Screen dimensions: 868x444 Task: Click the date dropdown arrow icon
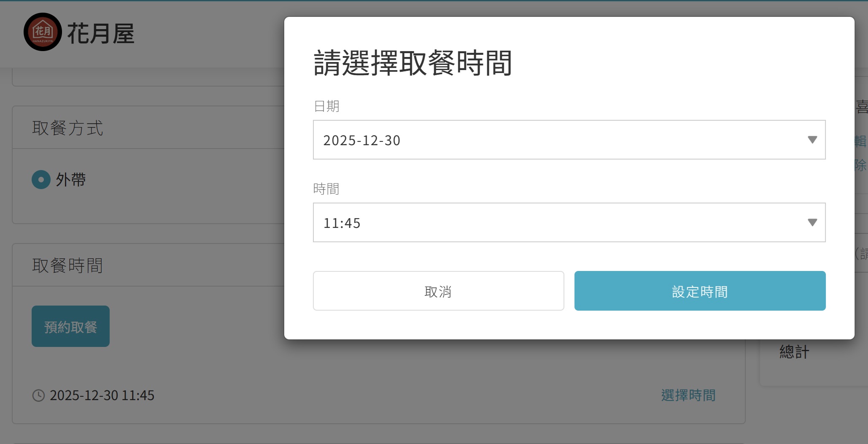(812, 140)
